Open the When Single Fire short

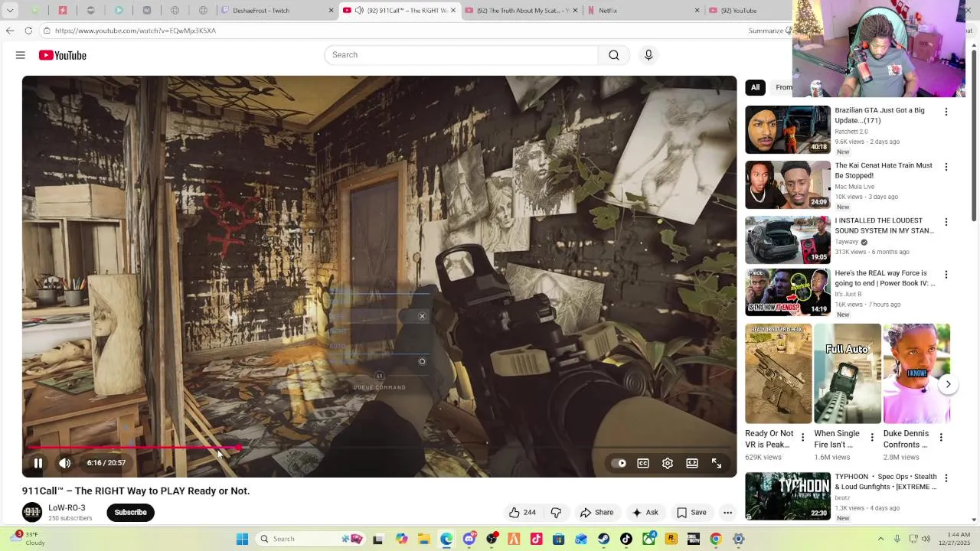[x=848, y=373]
